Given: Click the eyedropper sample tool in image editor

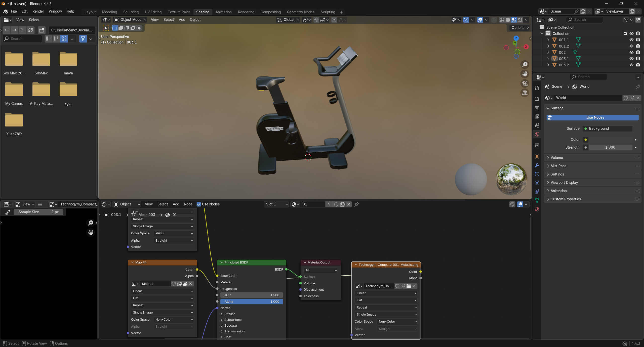Looking at the screenshot, I should 8,212.
